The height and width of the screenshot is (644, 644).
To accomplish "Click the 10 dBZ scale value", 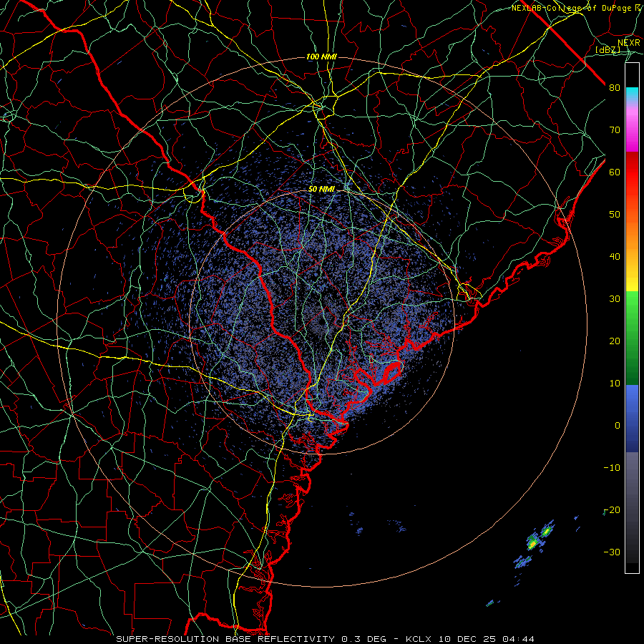I will point(615,384).
